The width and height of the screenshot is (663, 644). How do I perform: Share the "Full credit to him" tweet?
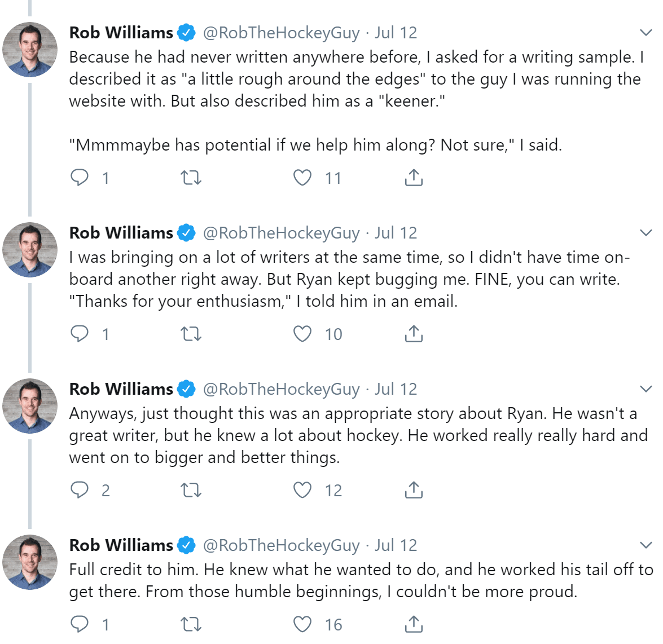[414, 624]
